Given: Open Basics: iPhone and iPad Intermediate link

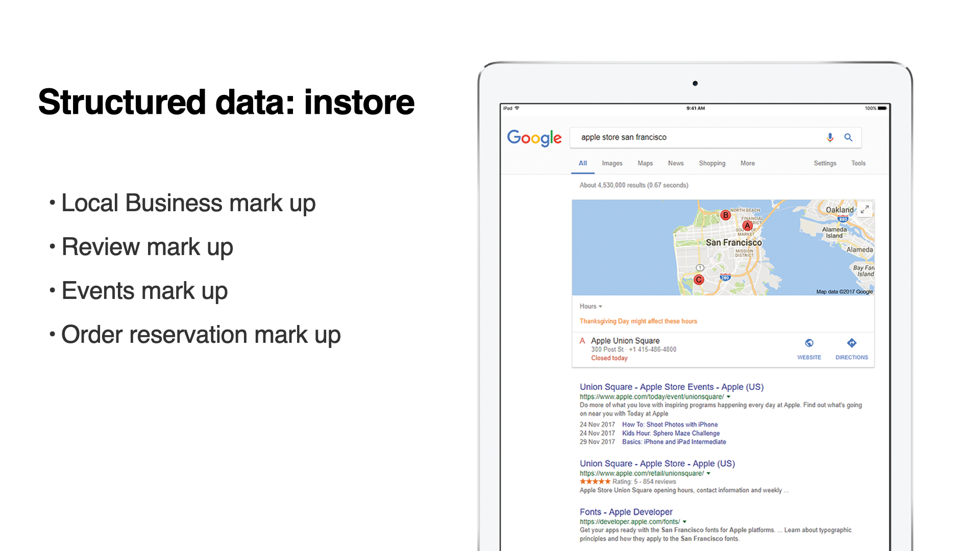Looking at the screenshot, I should click(x=674, y=442).
